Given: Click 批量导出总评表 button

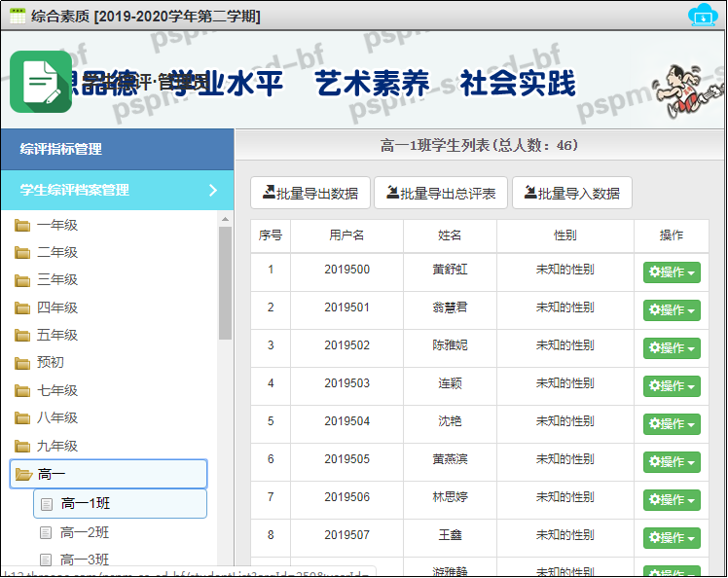Looking at the screenshot, I should click(441, 193).
